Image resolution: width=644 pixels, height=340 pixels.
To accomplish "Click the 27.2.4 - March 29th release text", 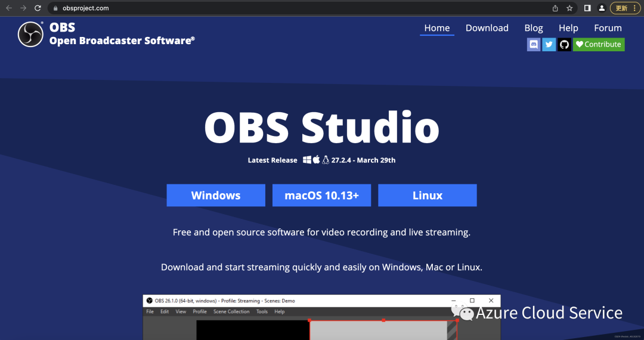I will [363, 160].
